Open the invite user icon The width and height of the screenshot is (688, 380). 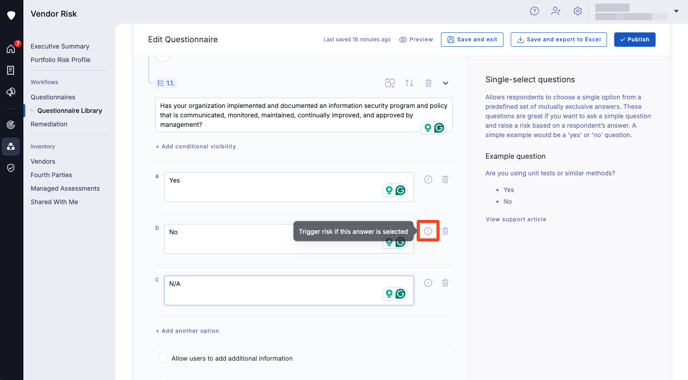coord(555,11)
